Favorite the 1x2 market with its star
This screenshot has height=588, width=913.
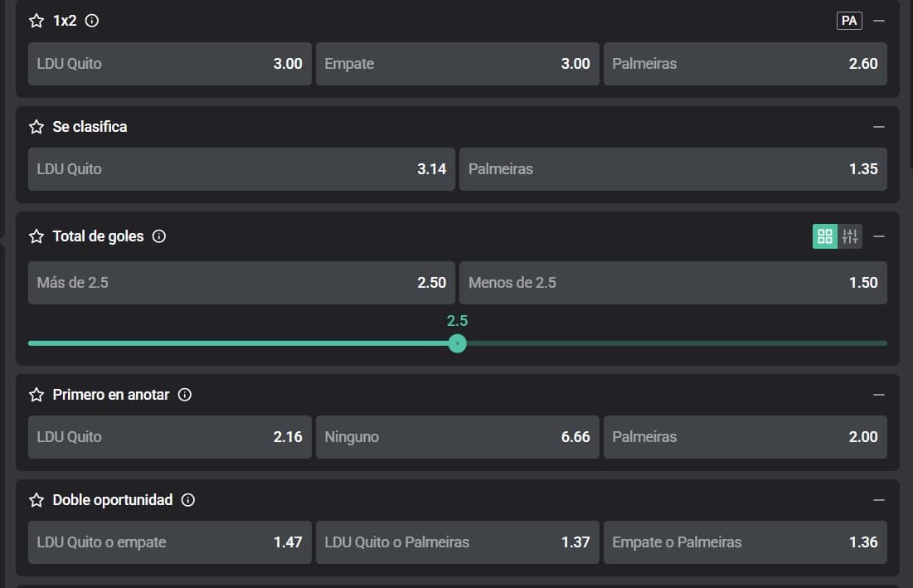(36, 21)
